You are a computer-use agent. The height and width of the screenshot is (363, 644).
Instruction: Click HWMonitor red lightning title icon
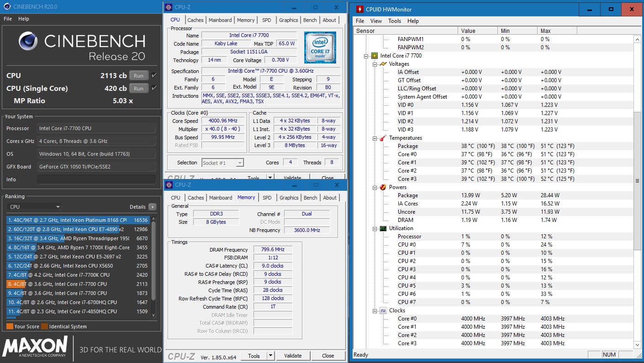tap(360, 9)
